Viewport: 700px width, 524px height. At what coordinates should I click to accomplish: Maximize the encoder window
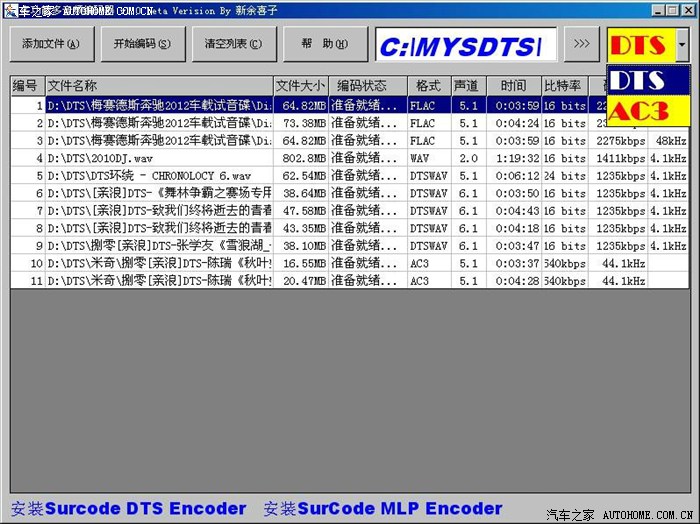[672, 10]
